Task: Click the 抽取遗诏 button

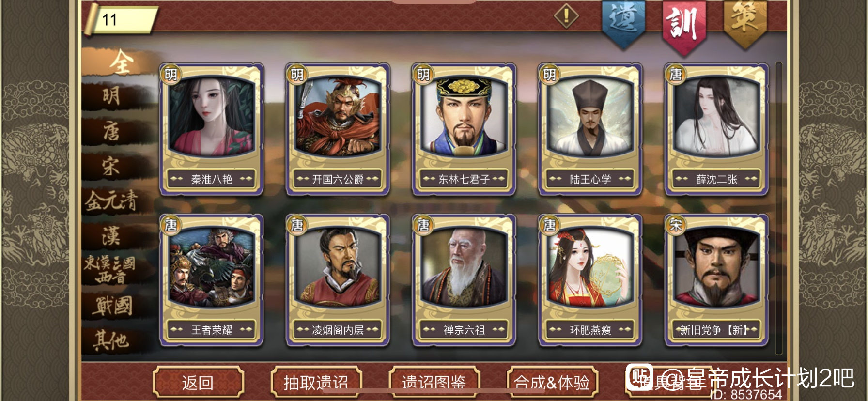Action: [x=316, y=383]
